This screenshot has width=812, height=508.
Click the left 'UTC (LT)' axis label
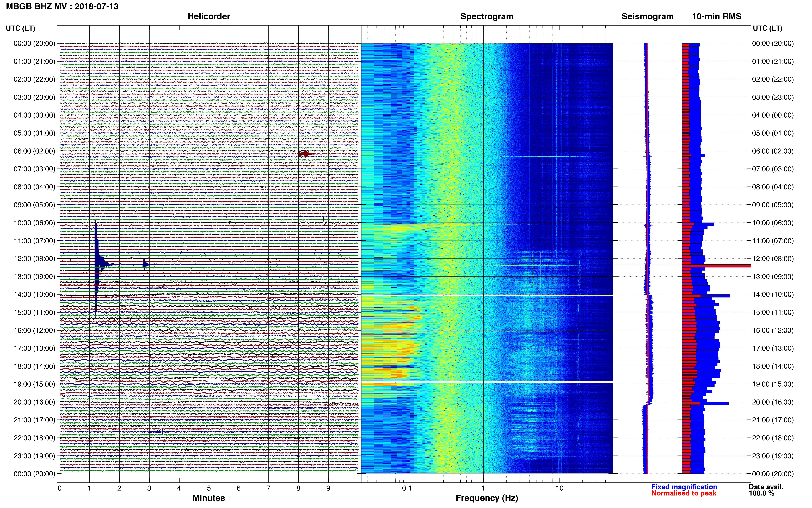pos(21,28)
